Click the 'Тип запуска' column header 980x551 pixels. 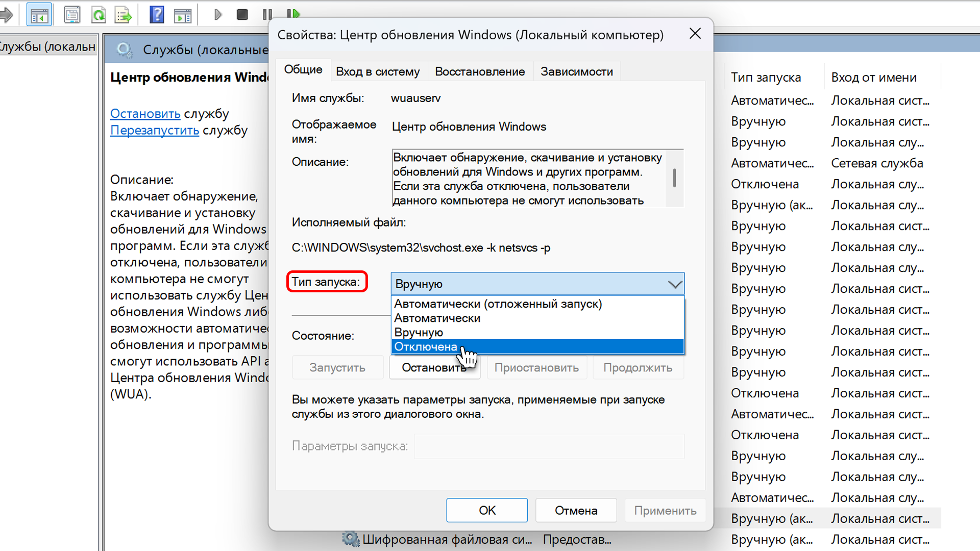[x=766, y=78]
